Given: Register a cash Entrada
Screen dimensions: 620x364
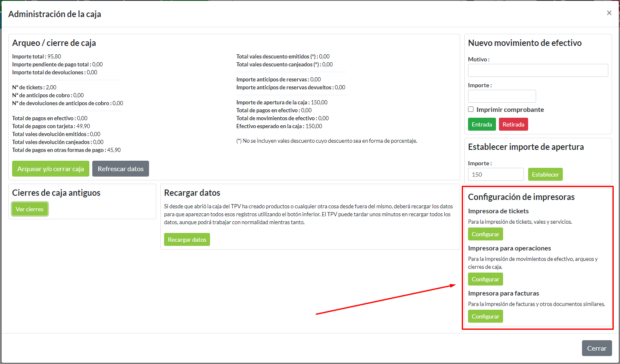Looking at the screenshot, I should pos(482,124).
